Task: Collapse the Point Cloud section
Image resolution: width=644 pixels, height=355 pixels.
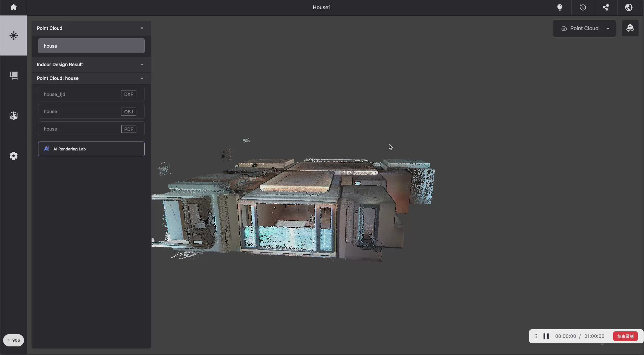Action: click(142, 28)
